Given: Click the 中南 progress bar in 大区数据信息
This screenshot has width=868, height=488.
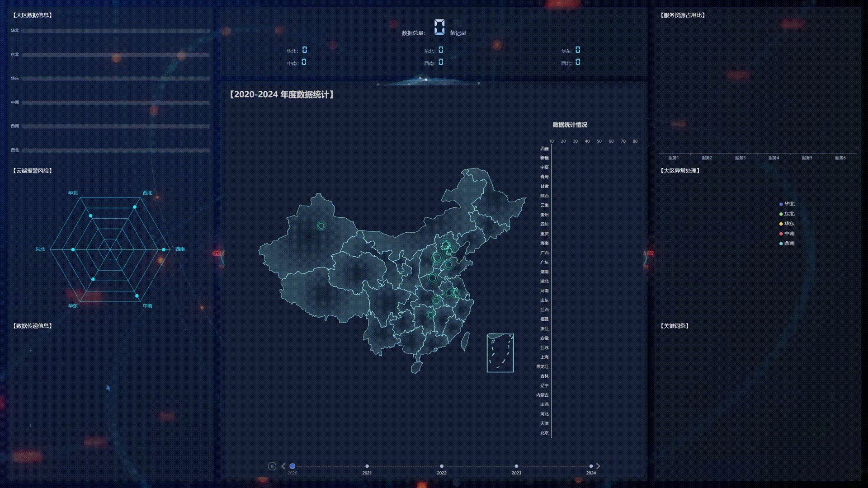Looking at the screenshot, I should pos(116,103).
